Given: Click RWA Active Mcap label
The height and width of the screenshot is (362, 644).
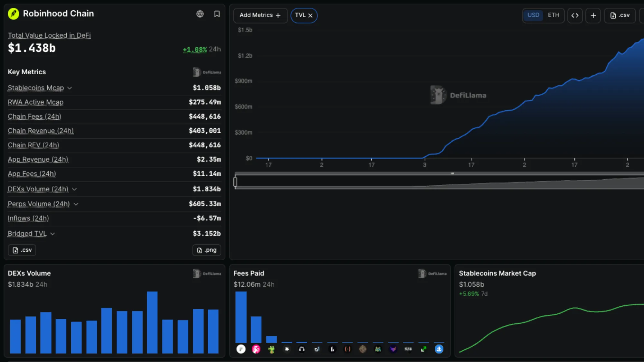Looking at the screenshot, I should point(36,102).
